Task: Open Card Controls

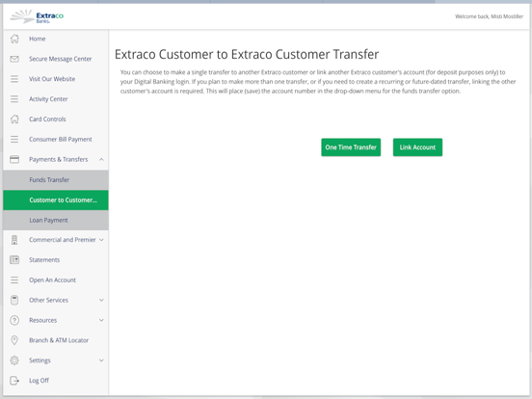Action: click(56, 120)
